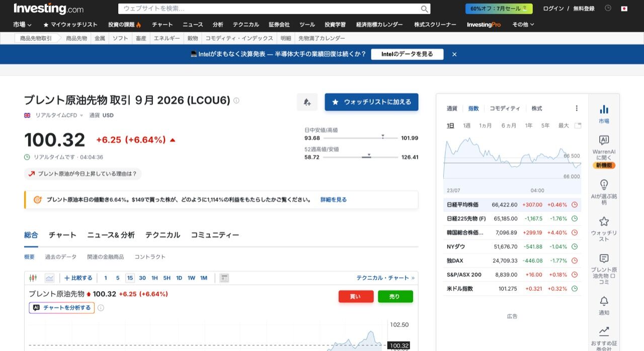Select candlestick chart type icon
This screenshot has width=644, height=351.
pyautogui.click(x=33, y=278)
